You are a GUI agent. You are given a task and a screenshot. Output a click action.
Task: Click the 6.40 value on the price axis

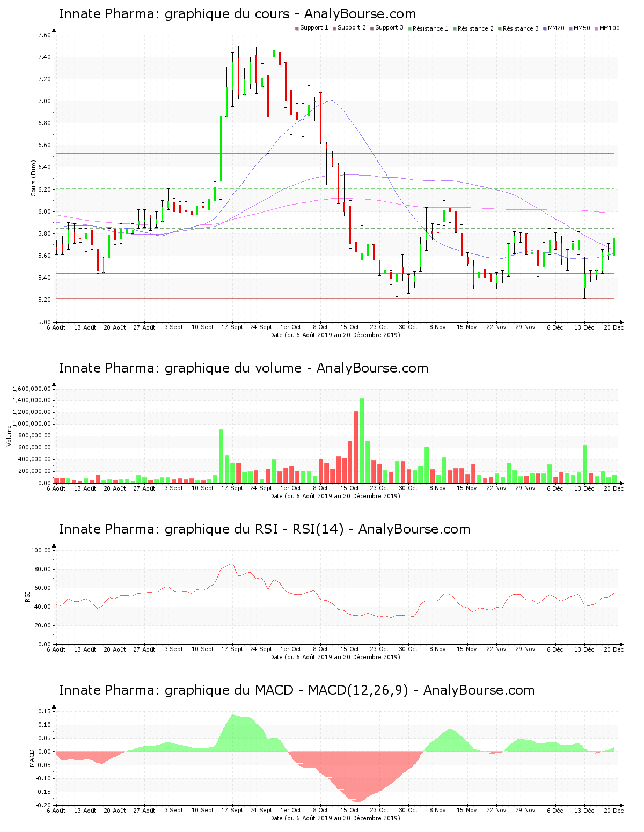click(44, 167)
